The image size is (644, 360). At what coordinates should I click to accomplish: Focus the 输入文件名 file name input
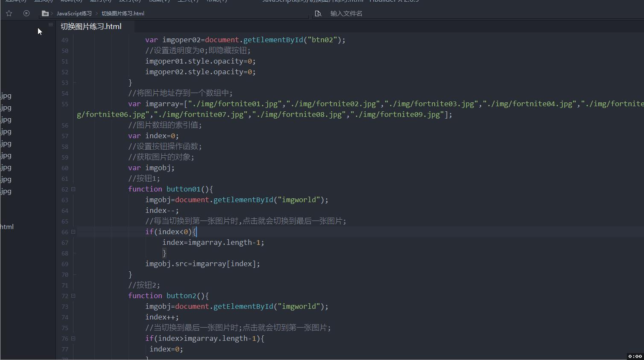346,13
